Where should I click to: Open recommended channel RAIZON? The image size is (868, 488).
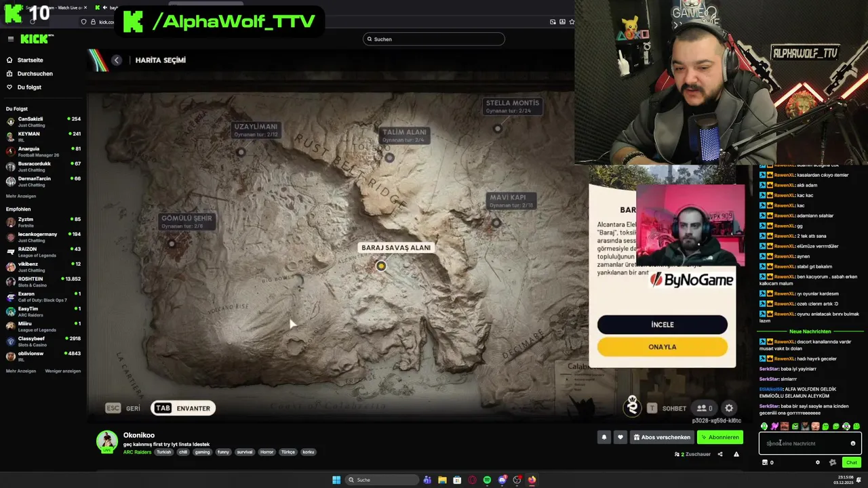coord(43,251)
